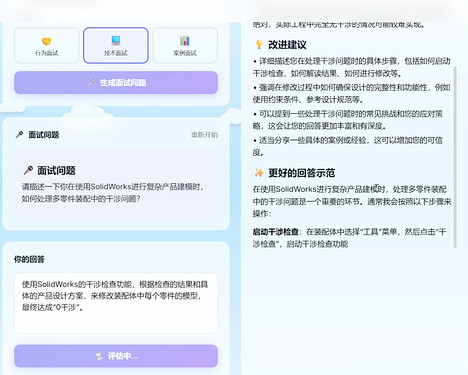Click the bullet starting with 可以提到一些处理干涉问题
This screenshot has height=375, width=468.
(348, 120)
